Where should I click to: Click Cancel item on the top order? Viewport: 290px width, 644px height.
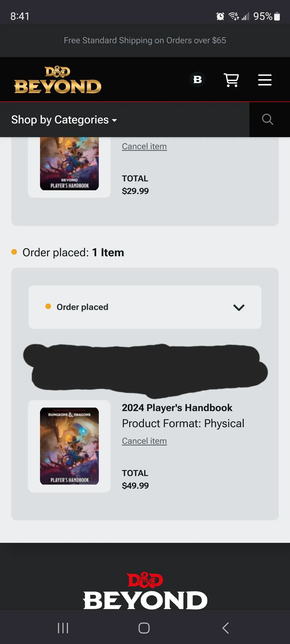pos(144,146)
